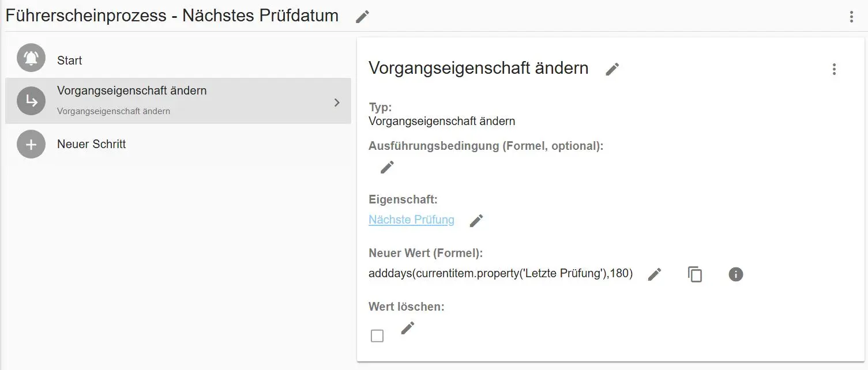
Task: Add a Neuer Schritt entry
Action: point(92,144)
